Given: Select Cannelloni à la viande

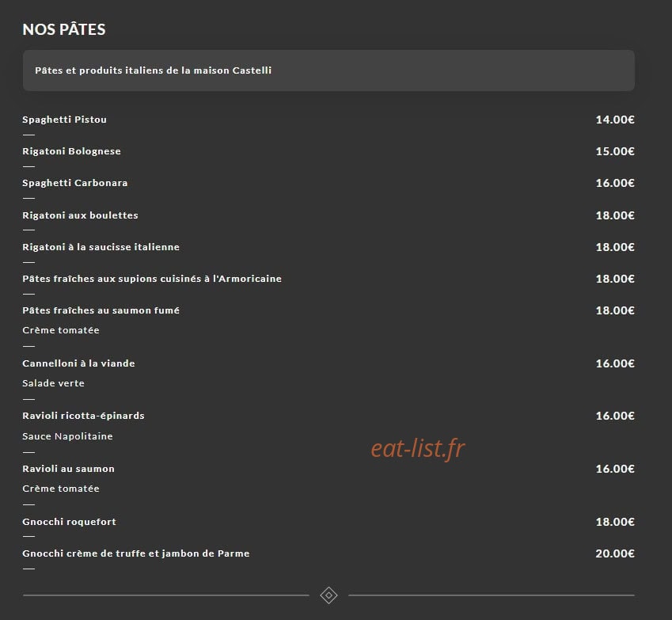Looking at the screenshot, I should click(78, 363).
